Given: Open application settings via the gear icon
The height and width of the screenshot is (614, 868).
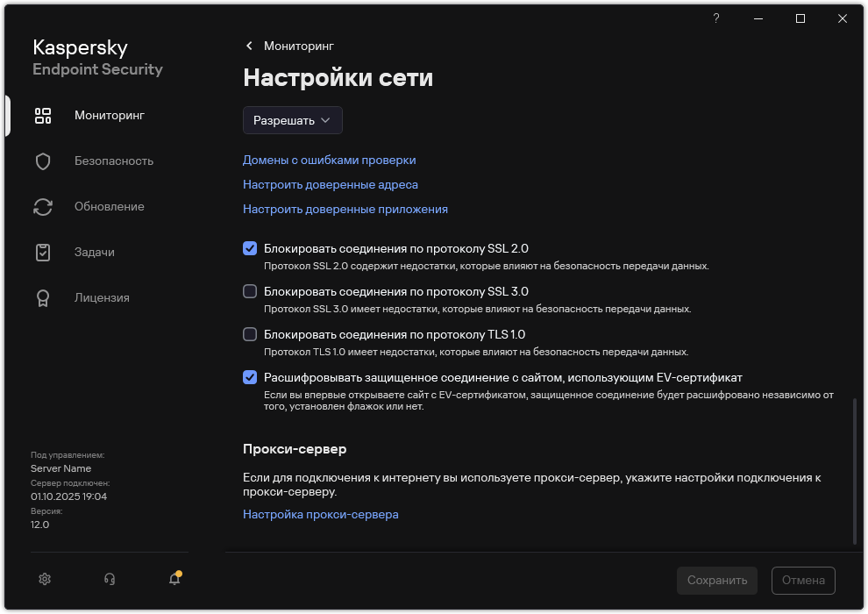Looking at the screenshot, I should tap(44, 579).
